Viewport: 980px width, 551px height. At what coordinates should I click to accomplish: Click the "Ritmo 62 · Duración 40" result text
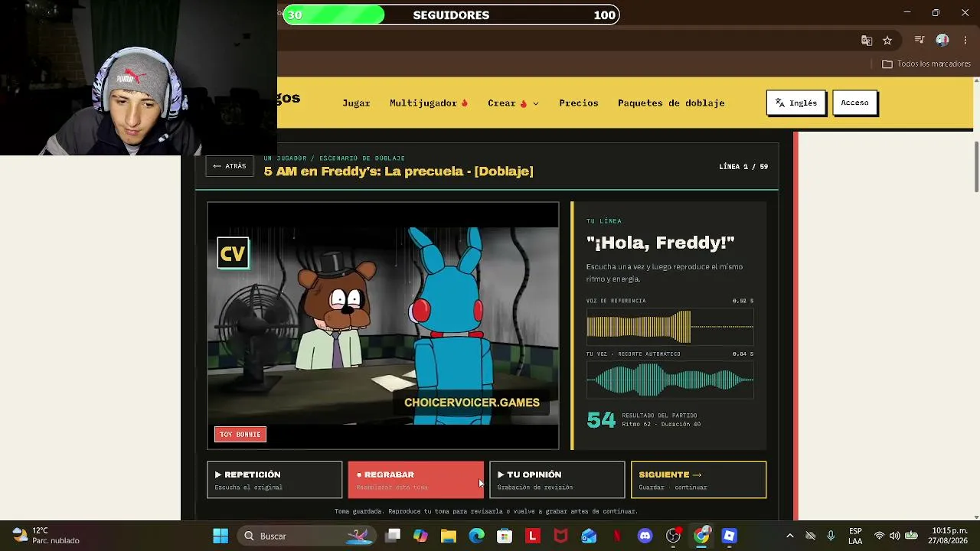coord(661,424)
